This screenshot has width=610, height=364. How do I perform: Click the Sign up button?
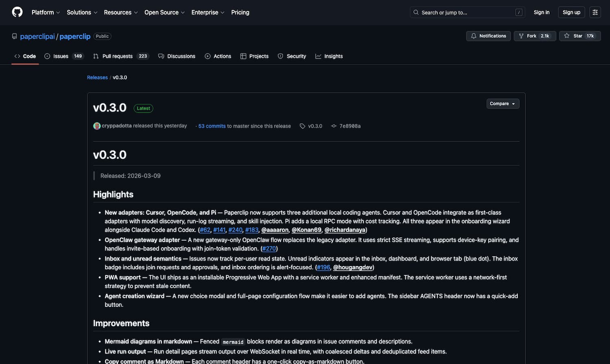(x=571, y=12)
